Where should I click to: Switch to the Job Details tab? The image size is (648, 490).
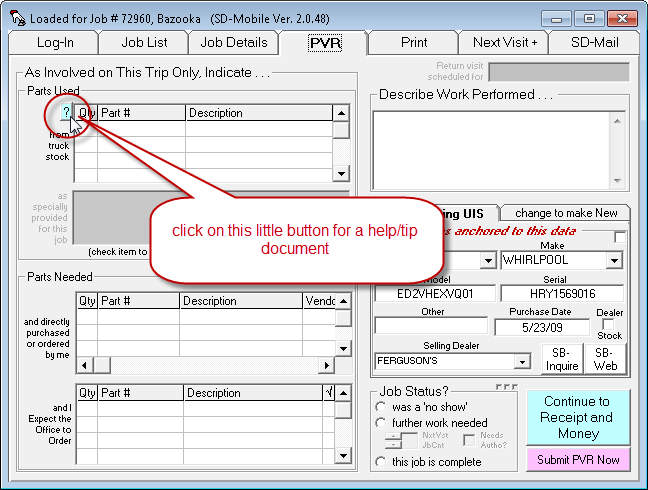click(234, 42)
